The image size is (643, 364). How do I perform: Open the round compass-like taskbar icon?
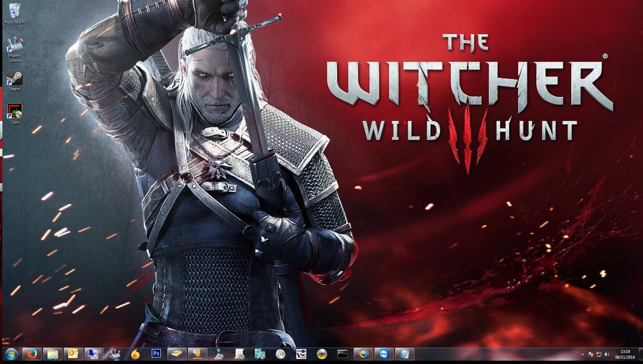click(x=280, y=354)
